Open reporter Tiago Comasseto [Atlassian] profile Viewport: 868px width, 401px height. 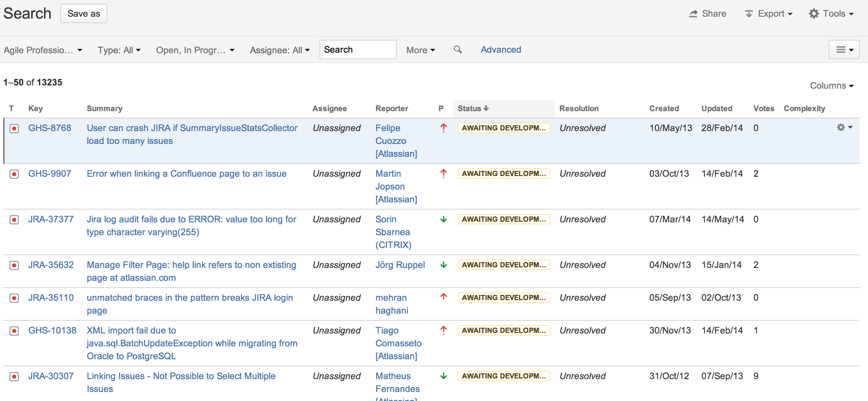point(398,343)
